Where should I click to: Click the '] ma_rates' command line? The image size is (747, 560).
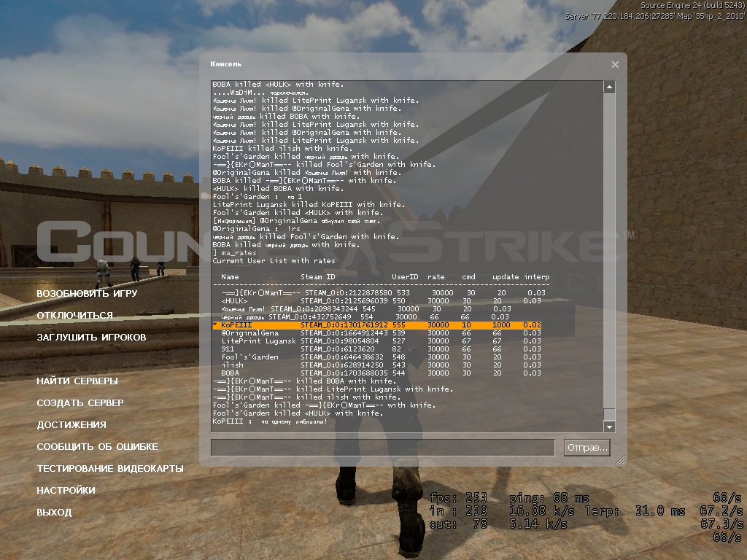point(234,253)
